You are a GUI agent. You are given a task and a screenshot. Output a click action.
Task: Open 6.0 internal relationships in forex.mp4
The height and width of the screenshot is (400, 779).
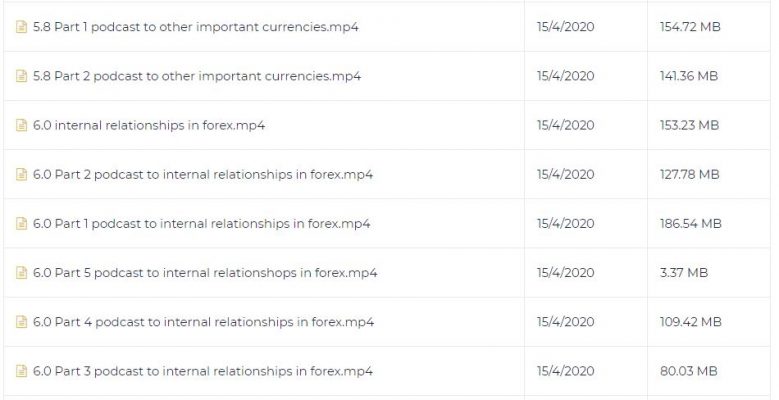pyautogui.click(x=149, y=125)
